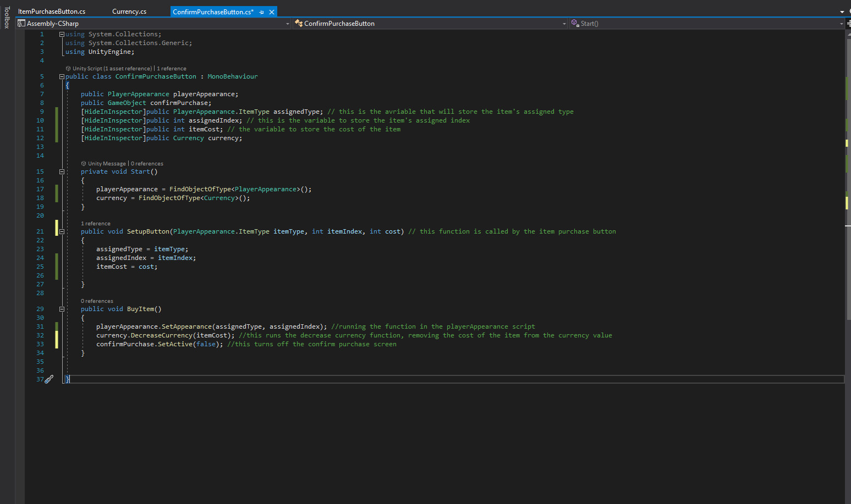Open '1 reference' CodeLens above class

pos(172,69)
